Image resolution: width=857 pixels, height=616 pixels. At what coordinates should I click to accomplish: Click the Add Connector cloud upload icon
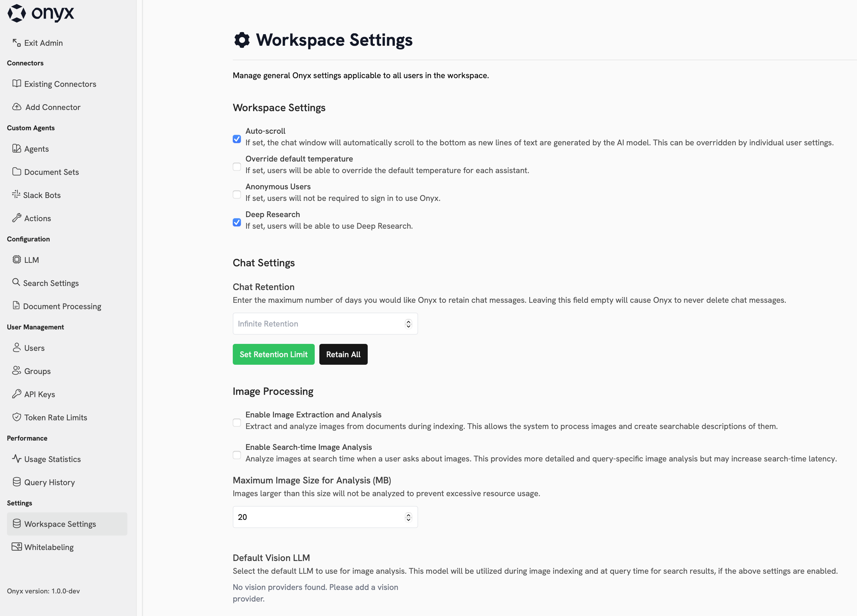17,107
